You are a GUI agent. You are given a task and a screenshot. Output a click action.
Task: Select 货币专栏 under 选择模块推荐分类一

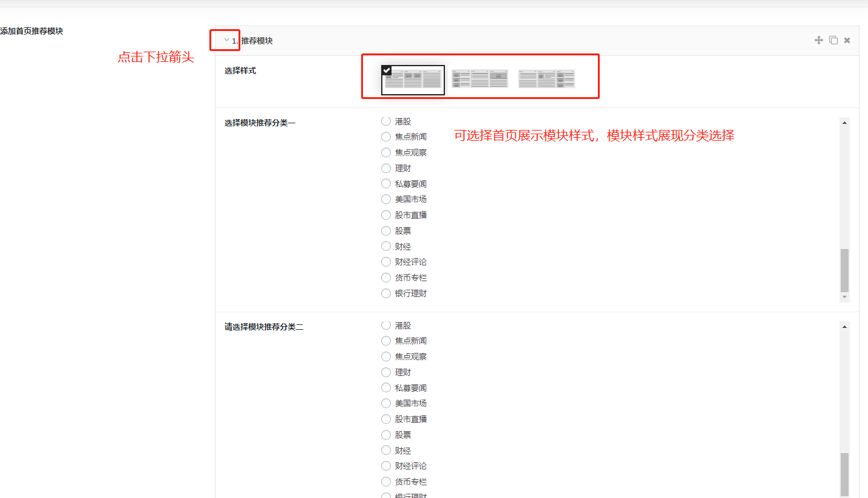(x=386, y=278)
